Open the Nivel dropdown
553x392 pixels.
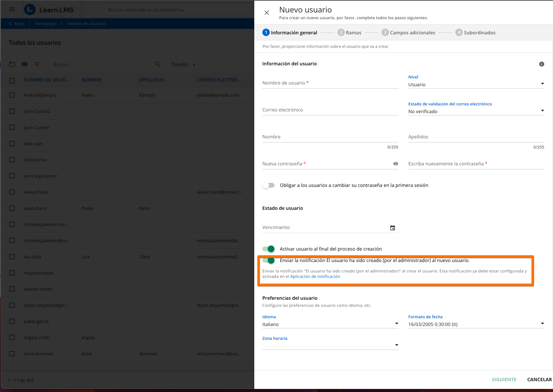476,85
